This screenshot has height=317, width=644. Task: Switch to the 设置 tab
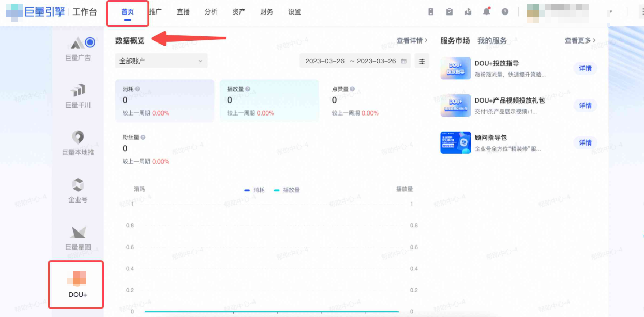click(295, 11)
